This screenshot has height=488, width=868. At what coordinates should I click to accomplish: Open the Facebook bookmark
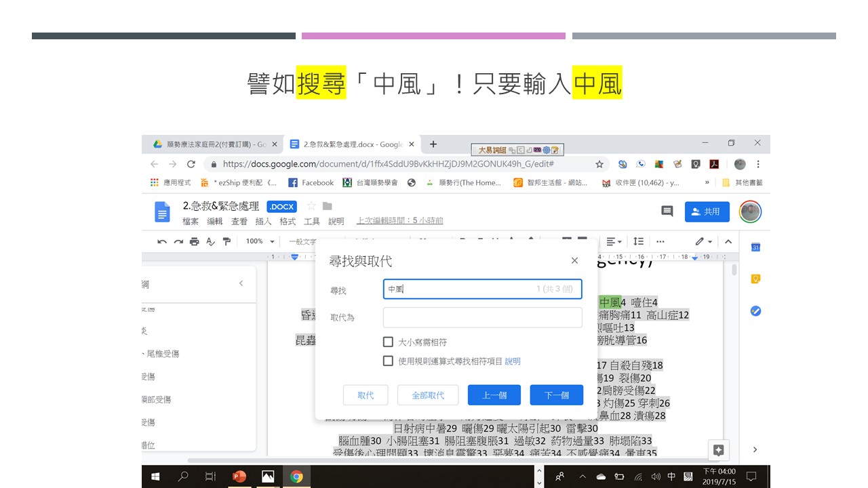(x=311, y=182)
